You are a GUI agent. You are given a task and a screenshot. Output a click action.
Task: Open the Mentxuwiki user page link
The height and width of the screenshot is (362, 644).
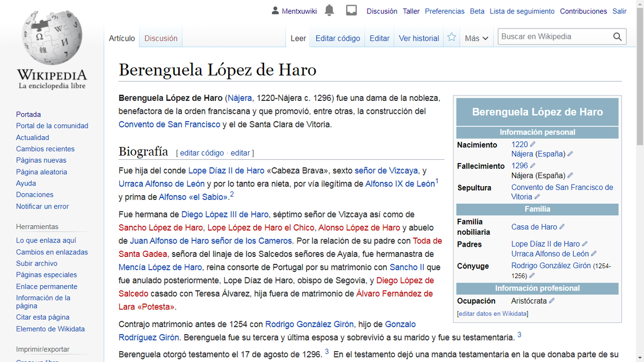pos(300,11)
